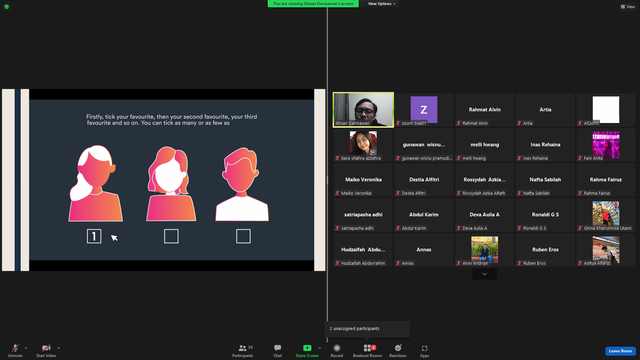Image resolution: width=640 pixels, height=360 pixels.
Task: Select Aditya Alfarizi's participant tile
Action: [x=606, y=250]
